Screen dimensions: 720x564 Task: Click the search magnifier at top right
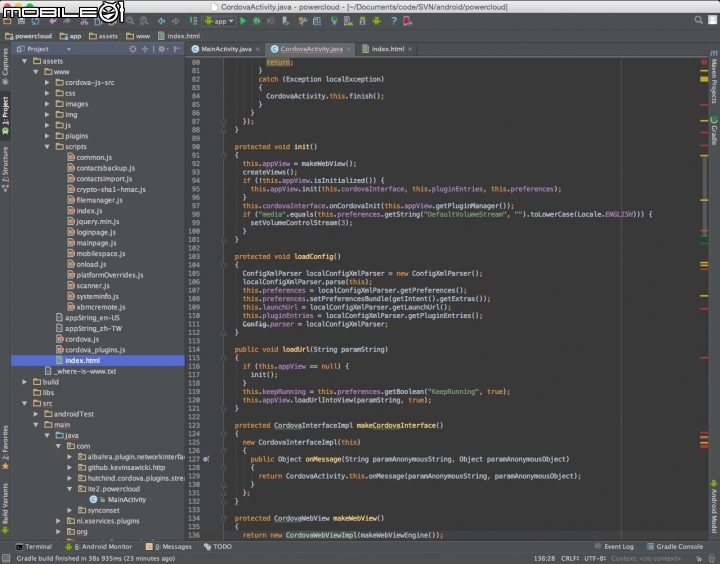pyautogui.click(x=698, y=20)
